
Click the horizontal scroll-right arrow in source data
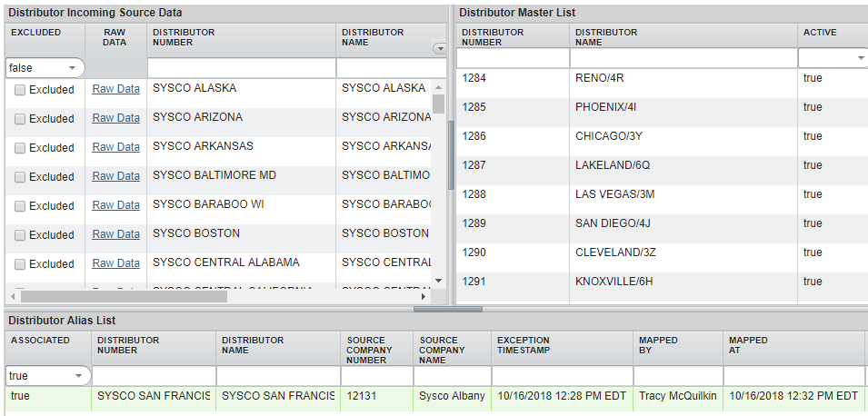424,296
